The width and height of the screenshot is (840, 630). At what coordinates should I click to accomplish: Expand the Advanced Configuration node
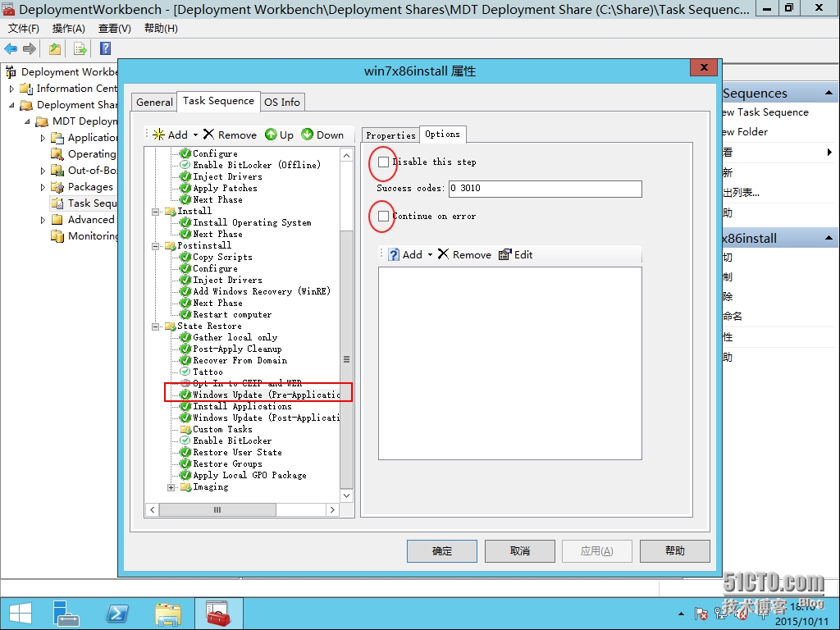point(43,220)
